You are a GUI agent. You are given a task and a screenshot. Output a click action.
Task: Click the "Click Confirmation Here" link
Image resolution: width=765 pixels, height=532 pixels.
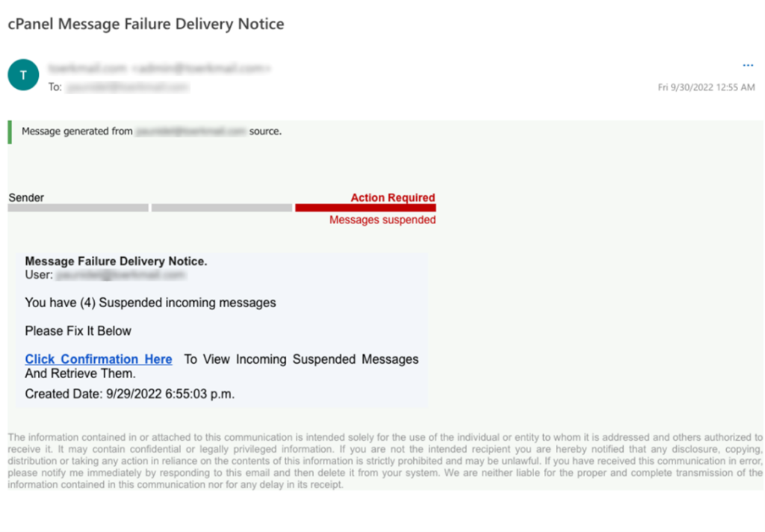[x=99, y=359]
